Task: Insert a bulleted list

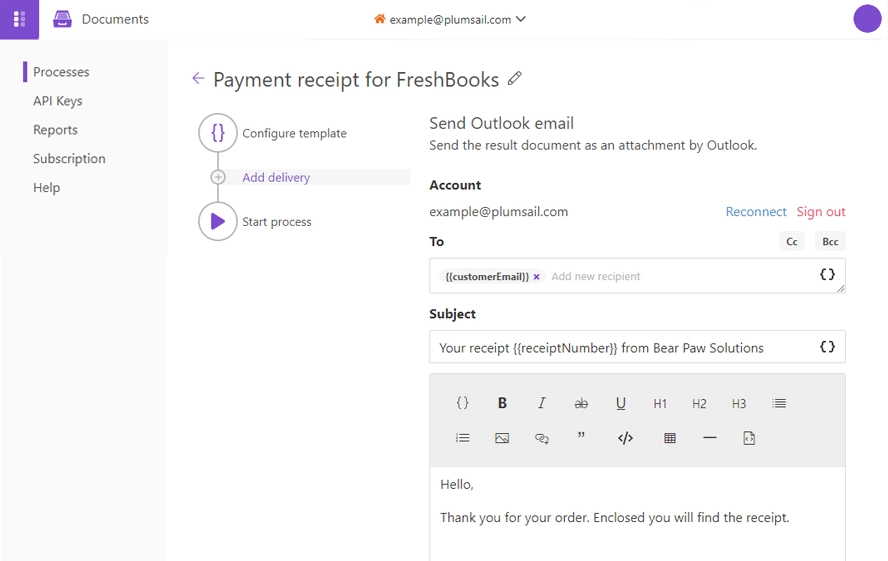Action: click(779, 404)
